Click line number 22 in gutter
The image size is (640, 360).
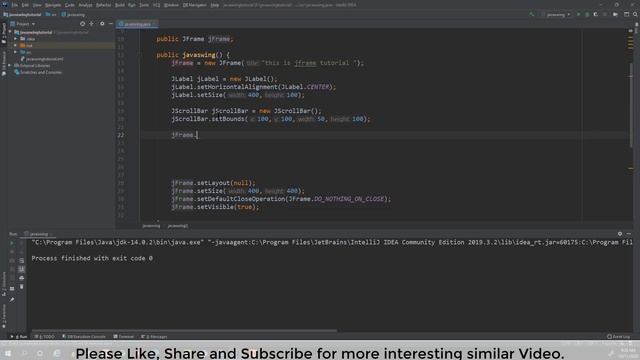pos(120,135)
